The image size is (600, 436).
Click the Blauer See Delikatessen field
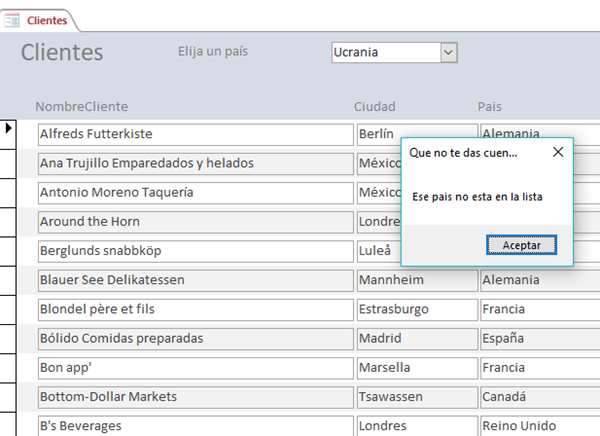click(196, 281)
